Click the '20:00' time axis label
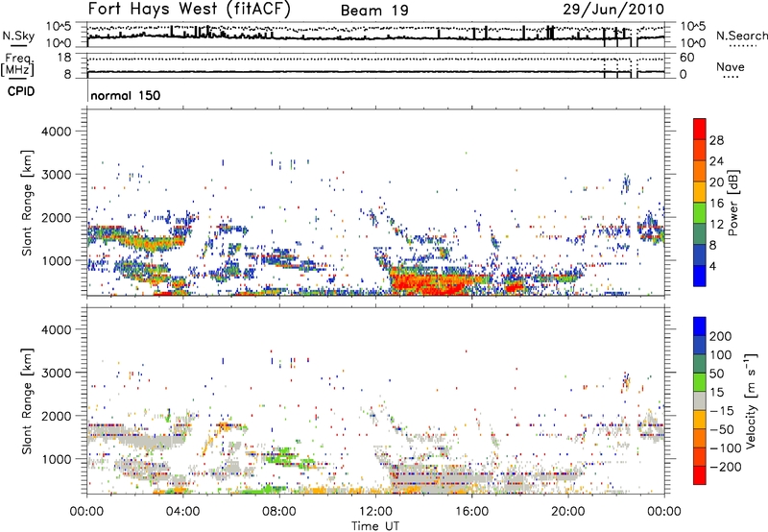This screenshot has width=768, height=532. click(x=567, y=512)
